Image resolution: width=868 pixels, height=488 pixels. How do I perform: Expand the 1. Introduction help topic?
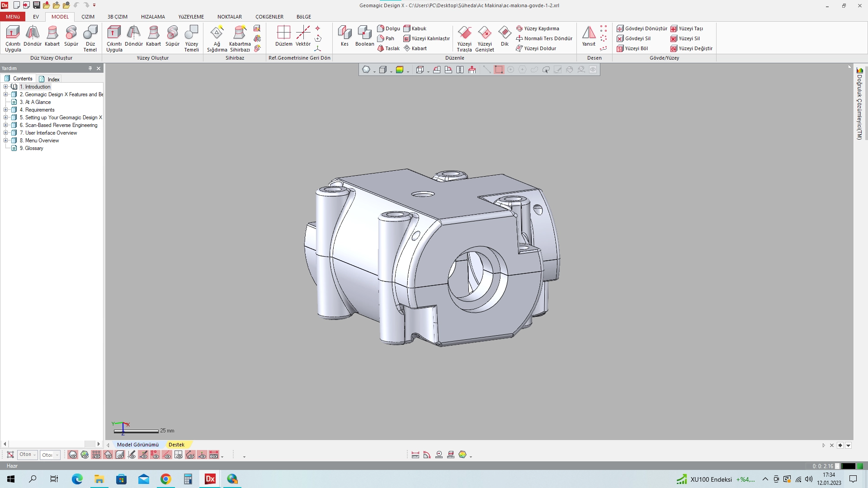(x=5, y=87)
